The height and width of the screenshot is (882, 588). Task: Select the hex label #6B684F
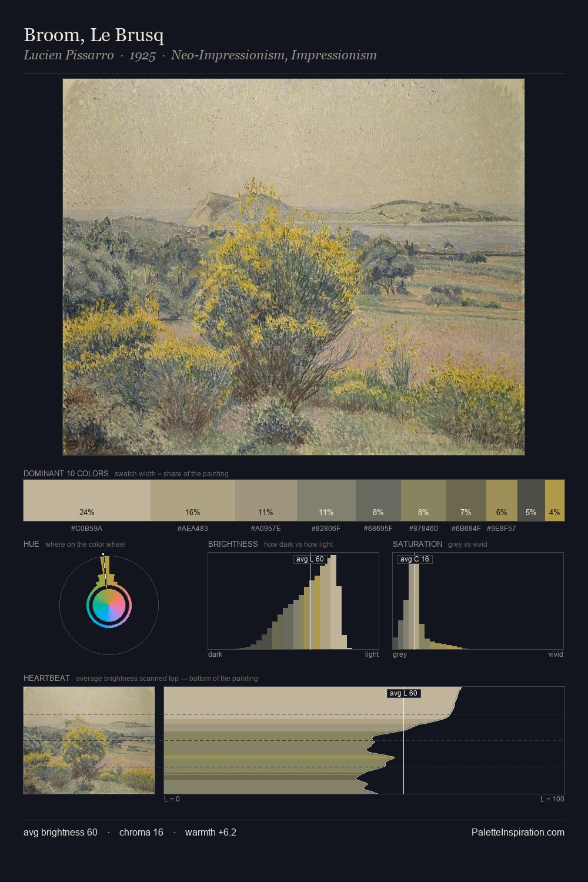(466, 529)
